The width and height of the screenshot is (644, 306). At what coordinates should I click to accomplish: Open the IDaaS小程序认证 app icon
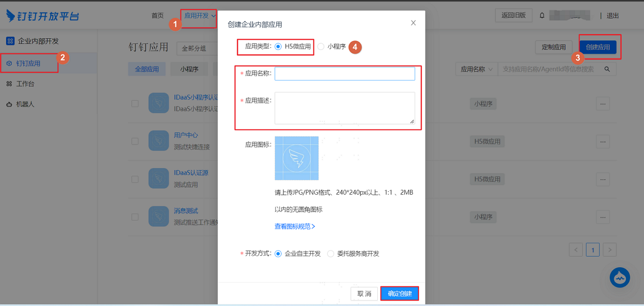tap(158, 103)
